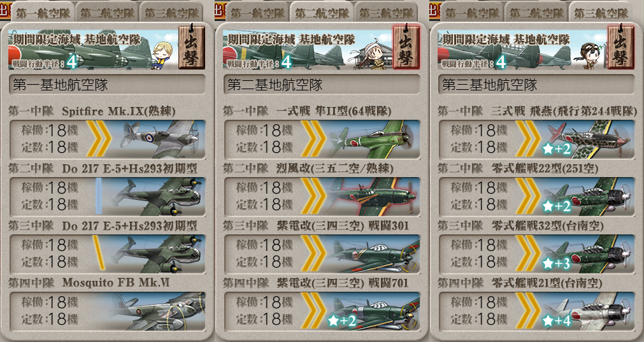This screenshot has width=644, height=342.
Task: Select the 紫電改(三四三空) 戦闘301 plane image
Action: tap(373, 253)
